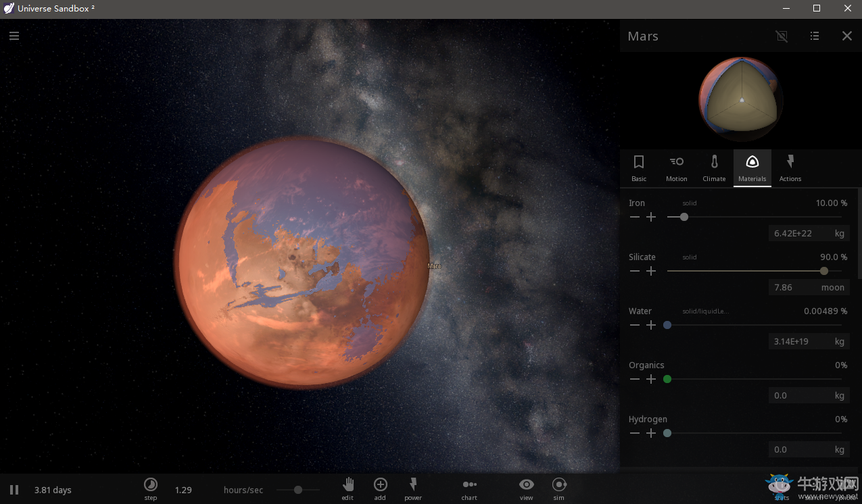Change the Silicate unit moon

point(833,287)
